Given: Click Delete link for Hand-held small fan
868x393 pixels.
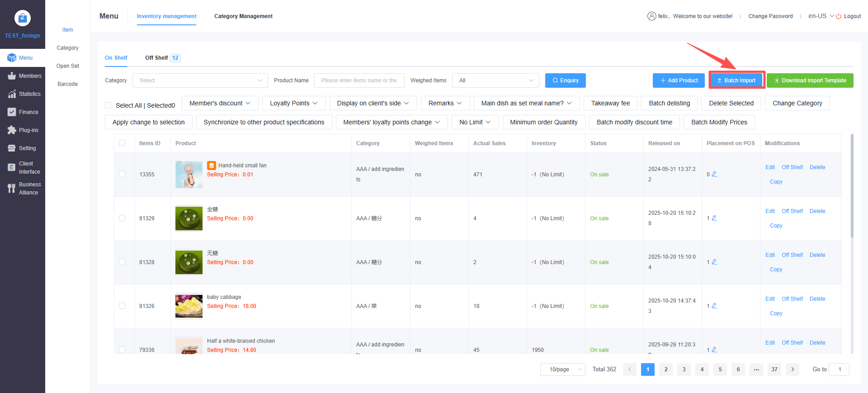Looking at the screenshot, I should tap(817, 167).
